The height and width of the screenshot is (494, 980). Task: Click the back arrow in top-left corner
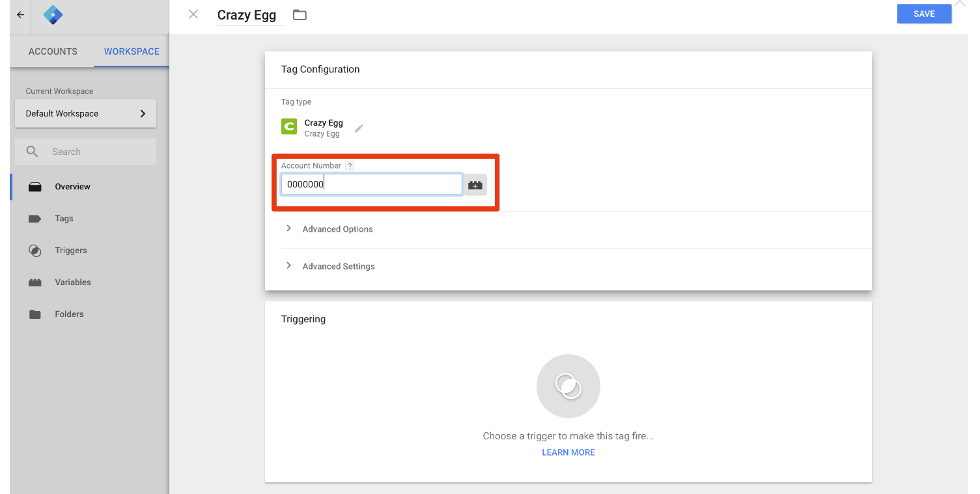tap(20, 15)
